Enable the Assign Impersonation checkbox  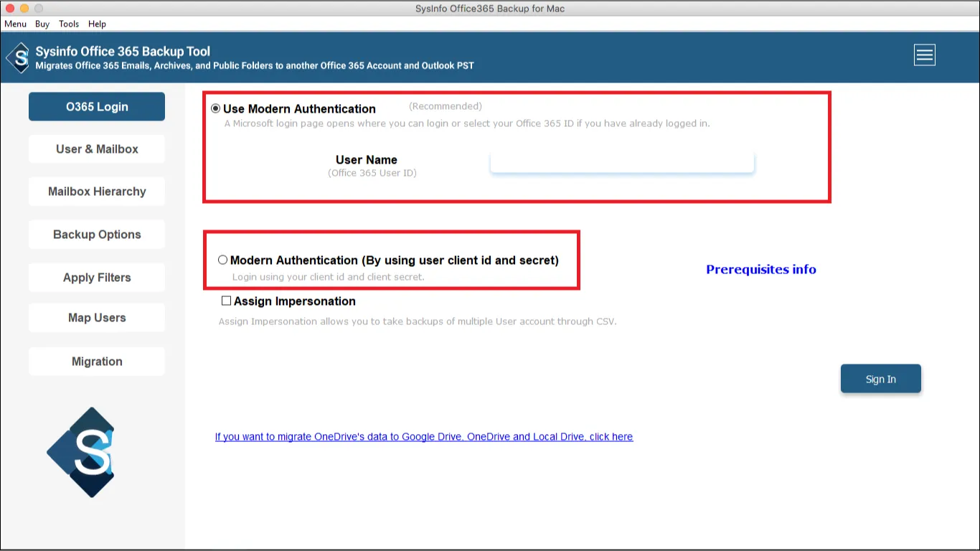tap(226, 301)
